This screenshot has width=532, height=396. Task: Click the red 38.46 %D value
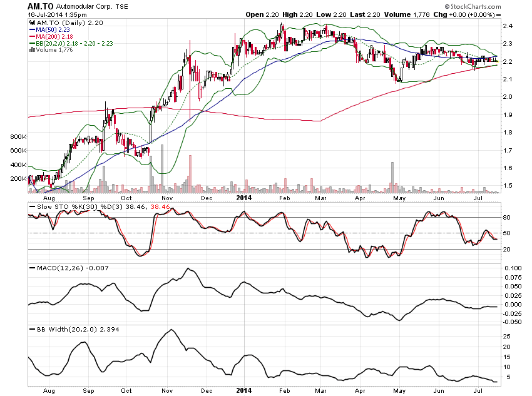point(160,206)
